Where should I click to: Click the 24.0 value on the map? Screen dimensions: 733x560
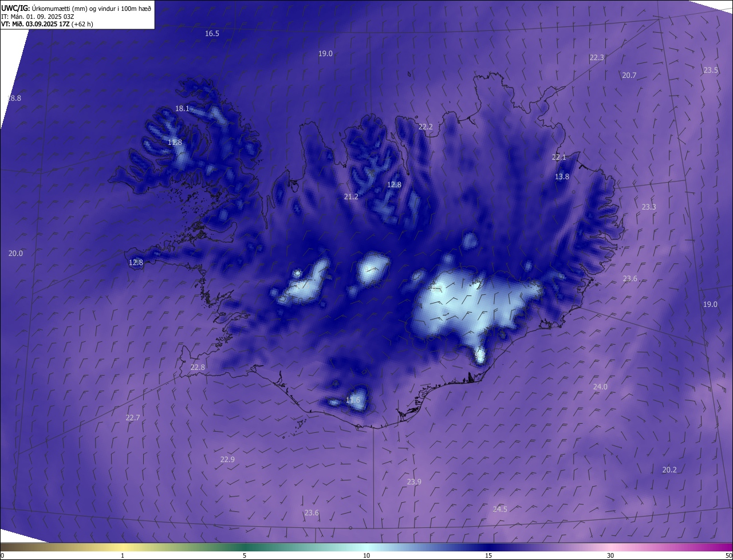(x=600, y=387)
